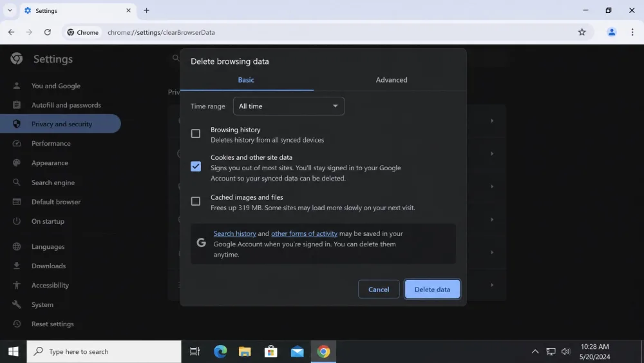The height and width of the screenshot is (363, 644).
Task: Click the Chrome site info chip
Action: 83,32
